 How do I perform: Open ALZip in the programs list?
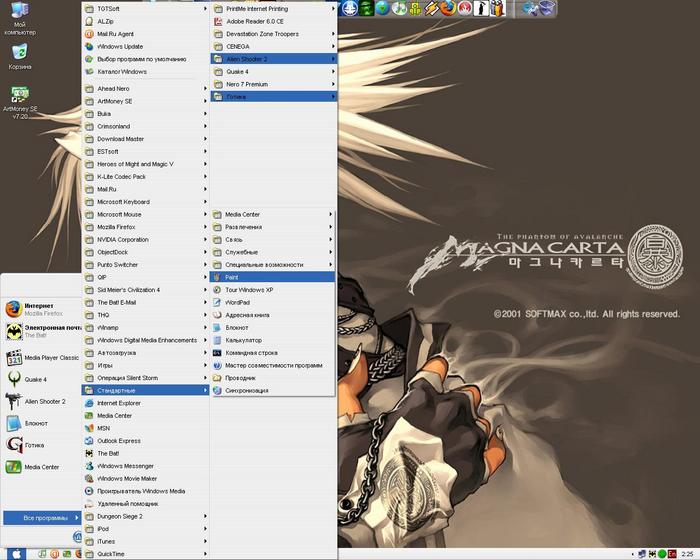pyautogui.click(x=146, y=21)
